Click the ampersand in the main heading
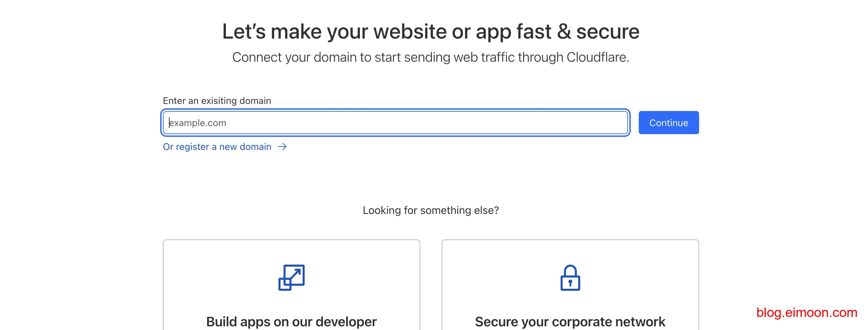Viewport: 868px width, 330px height. click(x=564, y=32)
